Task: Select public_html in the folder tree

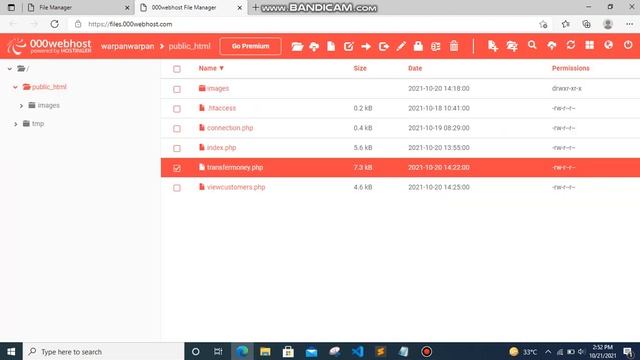Action: [49, 87]
